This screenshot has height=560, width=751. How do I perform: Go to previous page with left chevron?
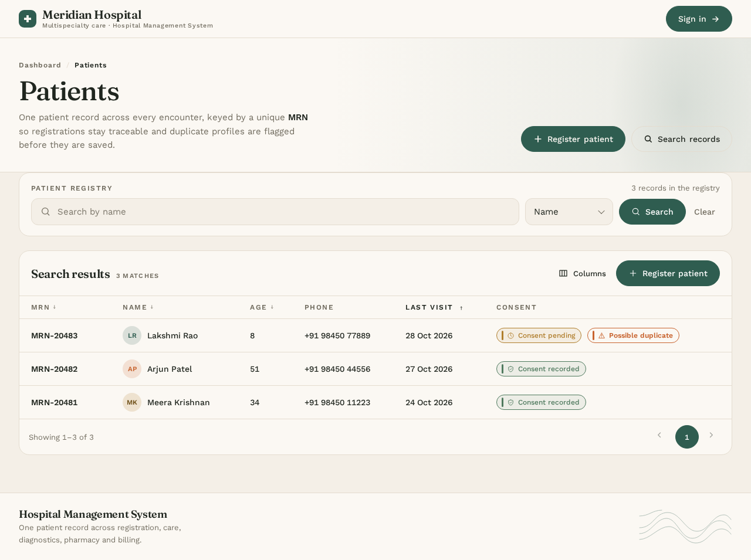tap(659, 435)
